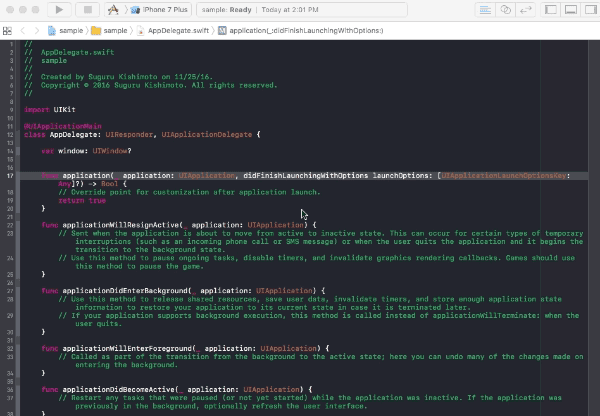Toggle the Debug area panel

tap(571, 10)
